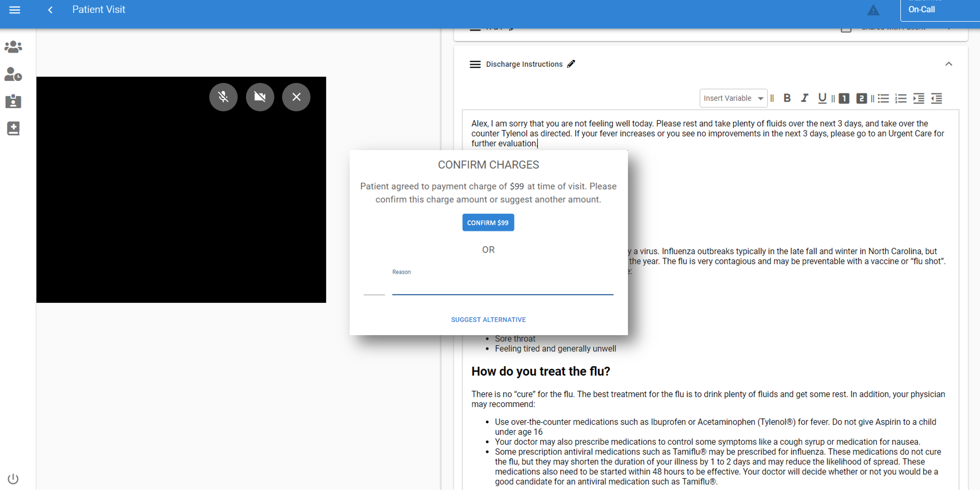Viewport: 980px width, 493px height.
Task: Edit Discharge Instructions with pencil icon
Action: (x=571, y=64)
